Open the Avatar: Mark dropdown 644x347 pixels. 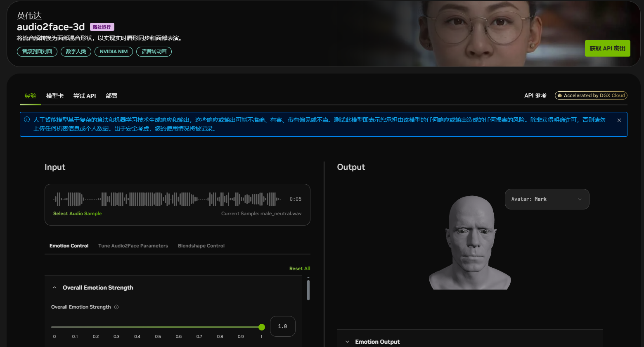(x=547, y=199)
